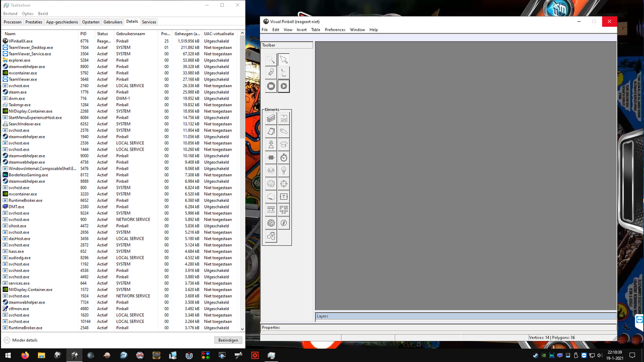Select the TeamViewer_Desktop.exe process row

[120, 47]
